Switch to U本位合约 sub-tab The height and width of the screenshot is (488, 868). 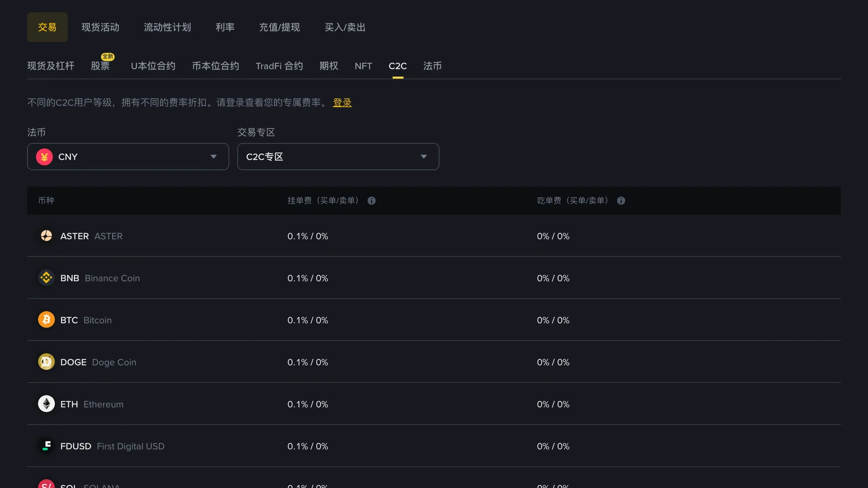point(153,66)
